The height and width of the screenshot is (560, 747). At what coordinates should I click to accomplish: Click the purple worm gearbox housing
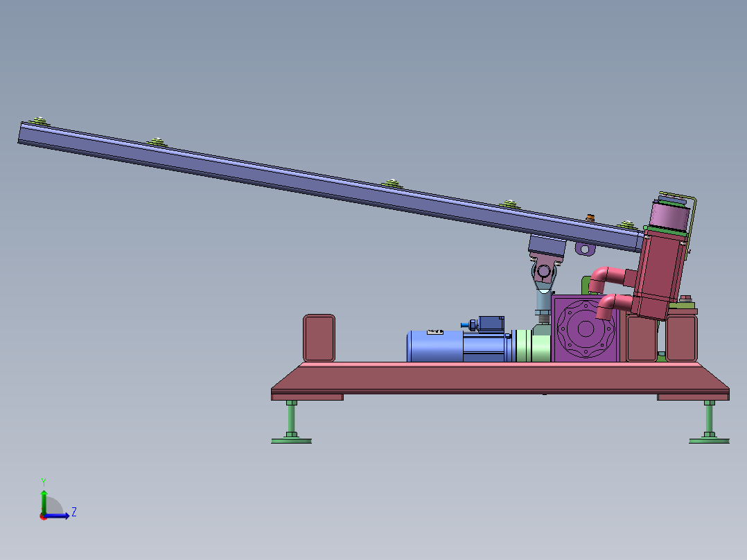click(586, 329)
